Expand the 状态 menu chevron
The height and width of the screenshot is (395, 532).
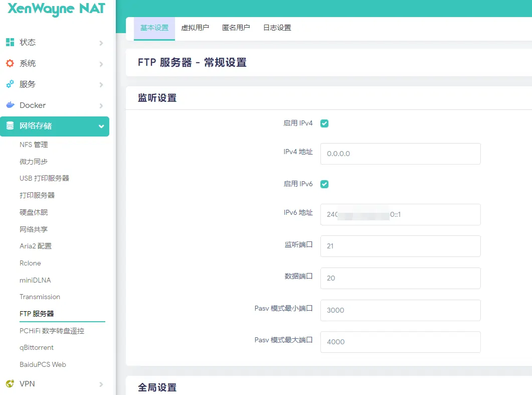point(101,43)
